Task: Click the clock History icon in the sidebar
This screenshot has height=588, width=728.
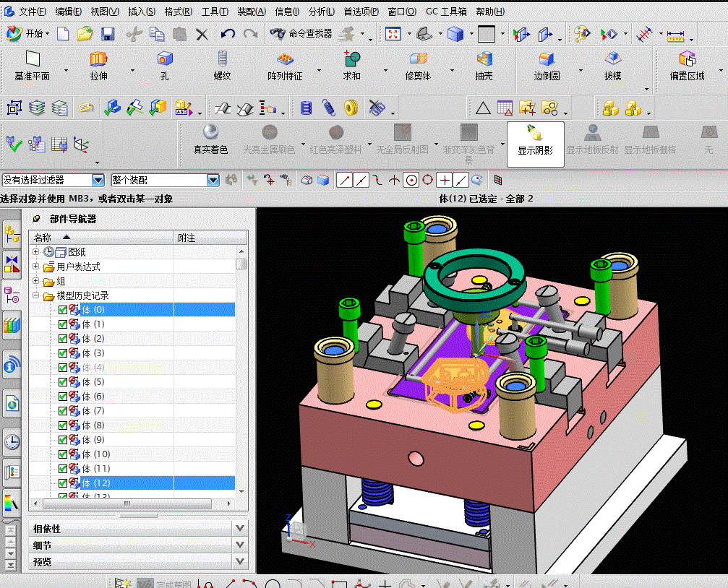Action: [12, 441]
